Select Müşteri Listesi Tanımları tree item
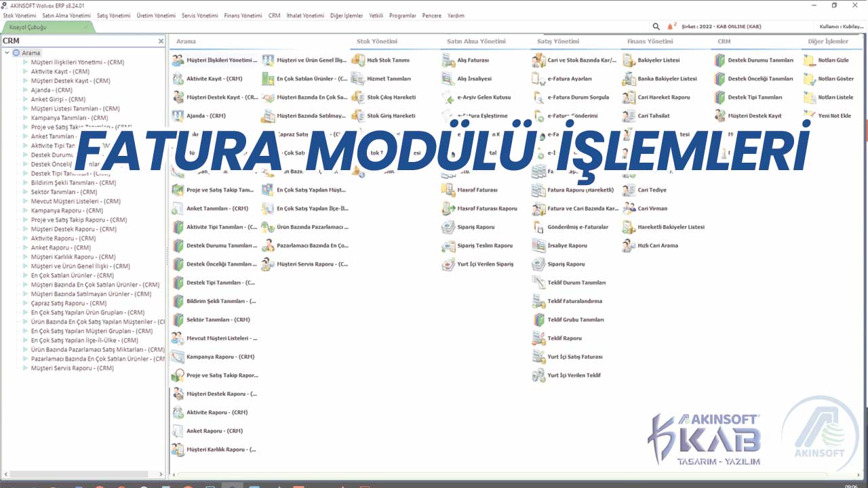 75,108
